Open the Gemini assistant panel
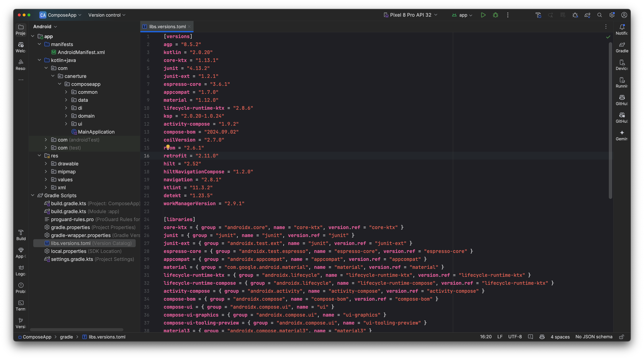 (x=622, y=135)
